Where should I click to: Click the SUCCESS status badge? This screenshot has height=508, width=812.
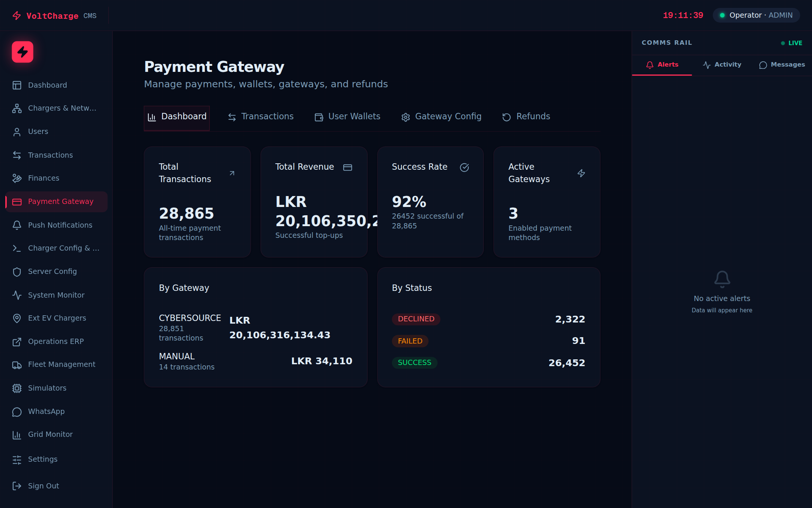pyautogui.click(x=414, y=362)
